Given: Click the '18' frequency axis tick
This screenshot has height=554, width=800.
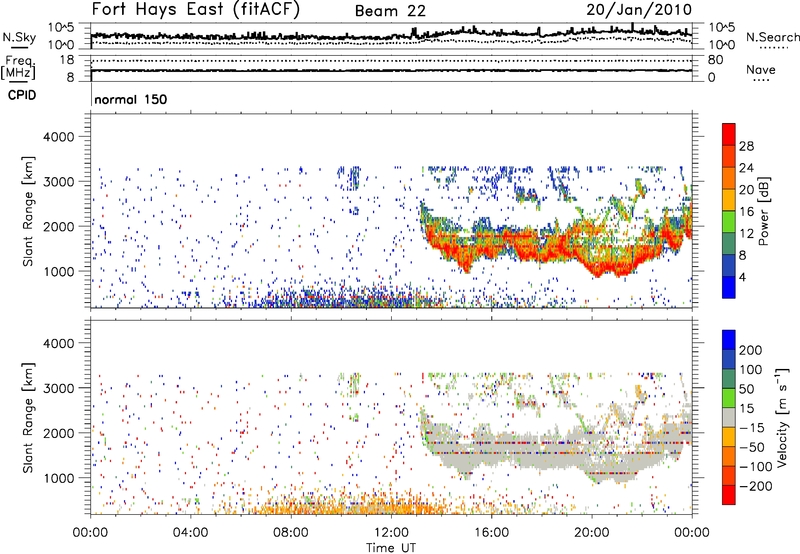Looking at the screenshot, I should pyautogui.click(x=66, y=60).
